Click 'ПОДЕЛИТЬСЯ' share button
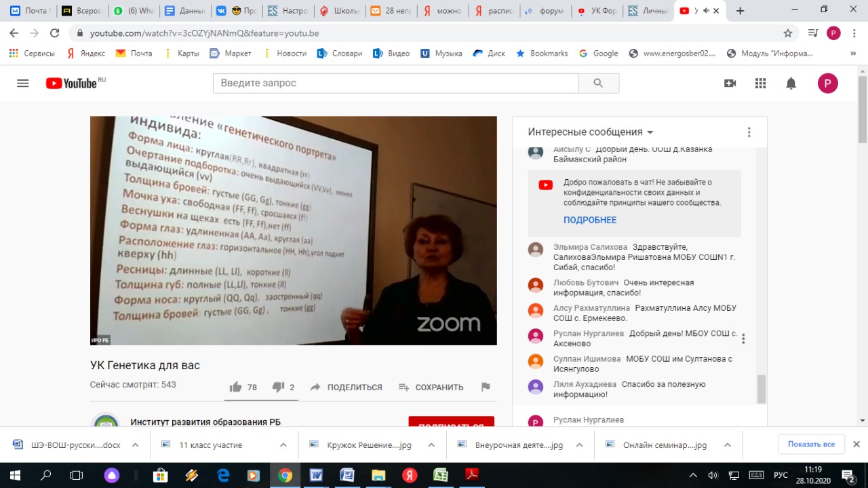 [x=346, y=387]
